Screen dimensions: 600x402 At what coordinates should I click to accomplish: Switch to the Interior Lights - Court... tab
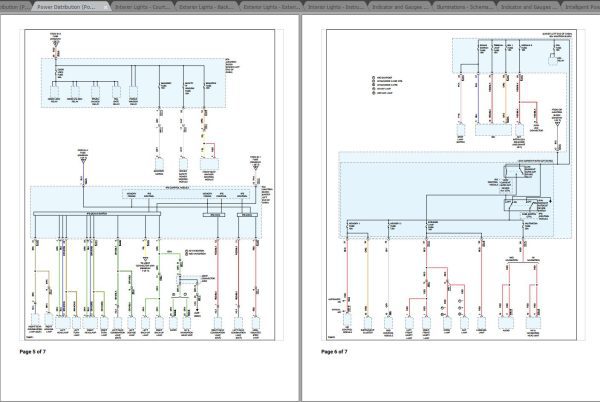point(143,7)
